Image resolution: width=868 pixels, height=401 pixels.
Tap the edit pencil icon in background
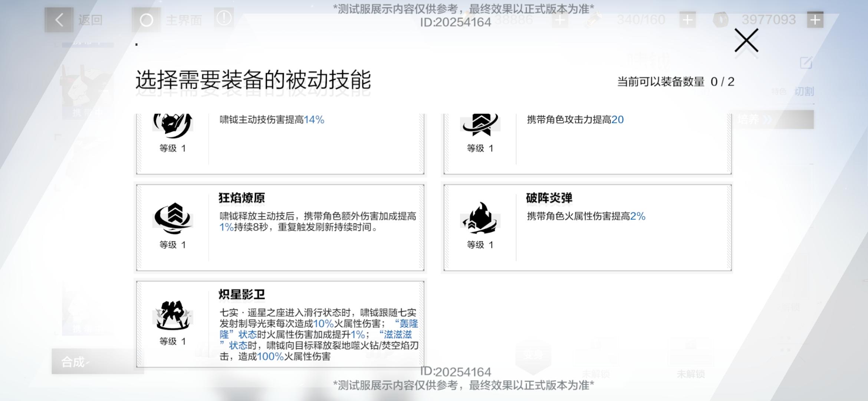(806, 62)
